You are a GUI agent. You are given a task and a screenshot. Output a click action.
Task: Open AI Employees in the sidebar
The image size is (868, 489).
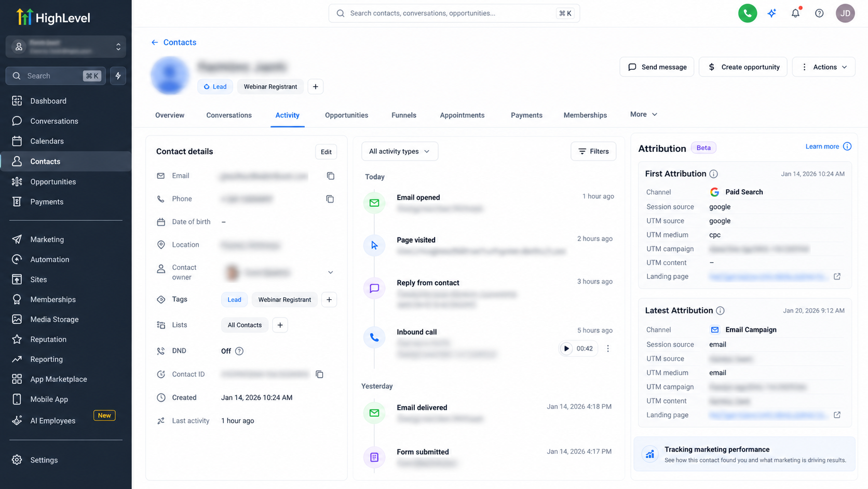pyautogui.click(x=53, y=421)
